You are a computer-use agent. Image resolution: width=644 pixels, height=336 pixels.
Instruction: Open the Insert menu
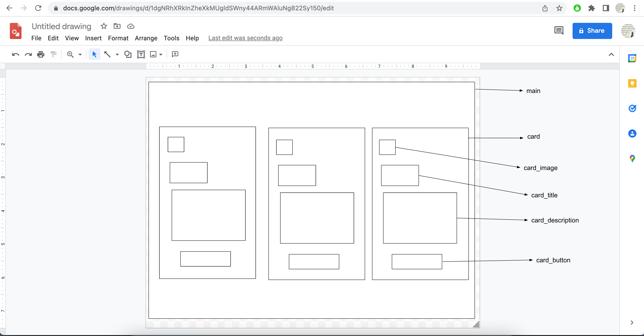[93, 38]
